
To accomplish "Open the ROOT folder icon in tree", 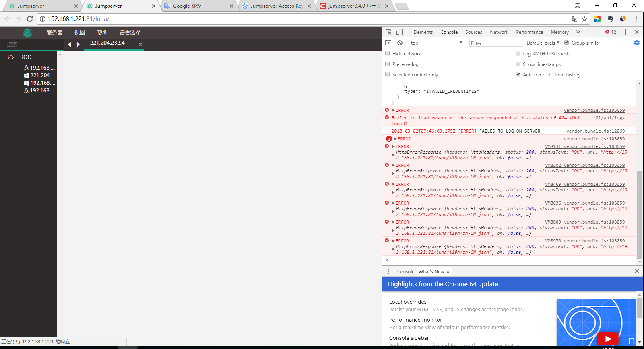I will [11, 57].
